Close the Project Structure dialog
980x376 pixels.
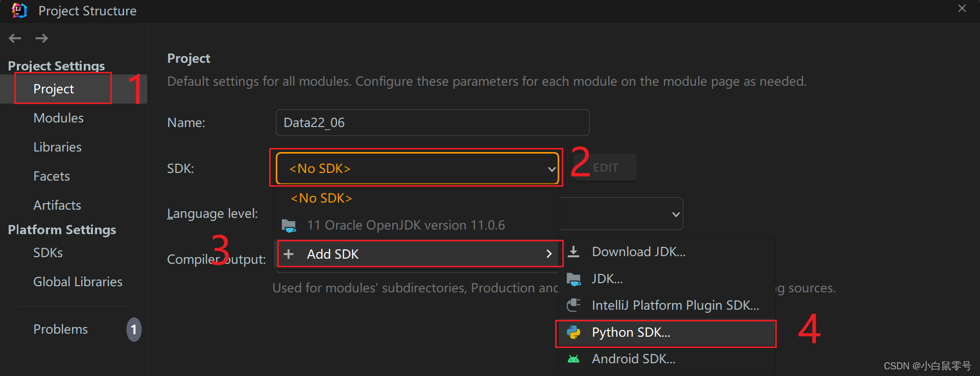[962, 9]
